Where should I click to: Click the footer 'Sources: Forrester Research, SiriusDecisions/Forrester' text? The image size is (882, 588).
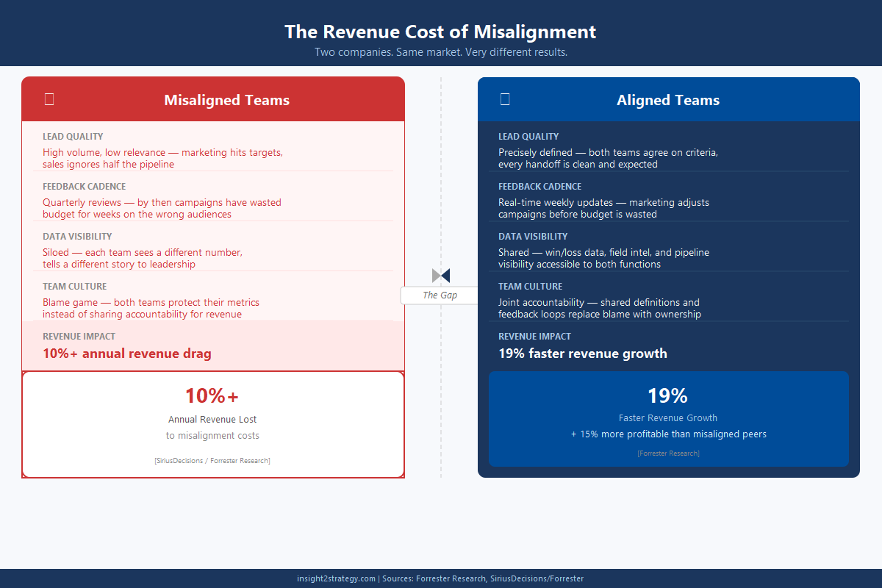pyautogui.click(x=483, y=578)
